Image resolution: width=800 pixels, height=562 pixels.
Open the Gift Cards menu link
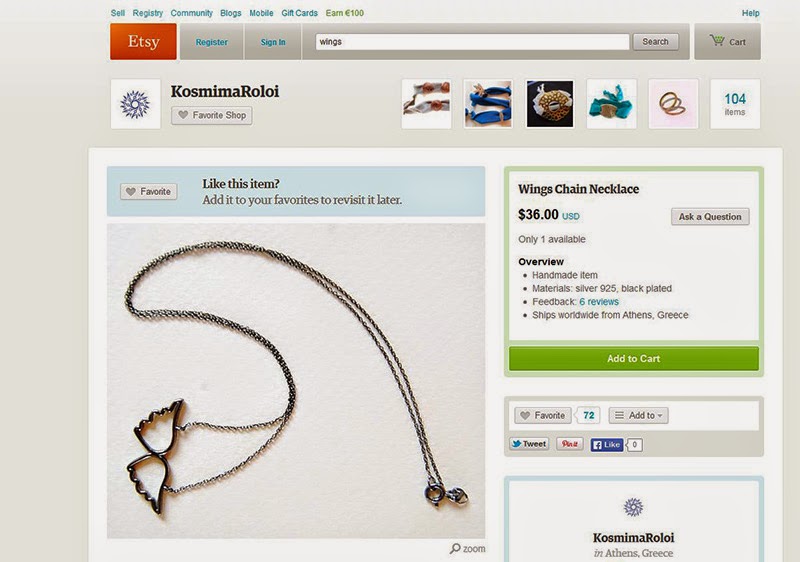coord(299,13)
